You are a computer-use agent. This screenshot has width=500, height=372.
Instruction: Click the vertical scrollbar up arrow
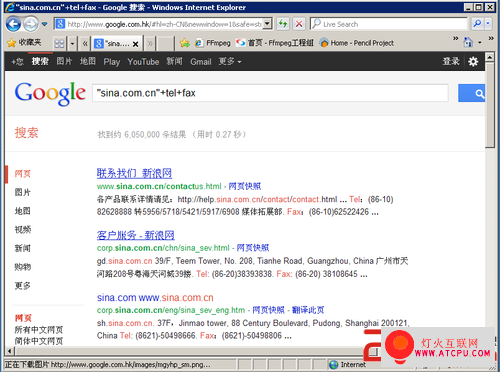489,57
